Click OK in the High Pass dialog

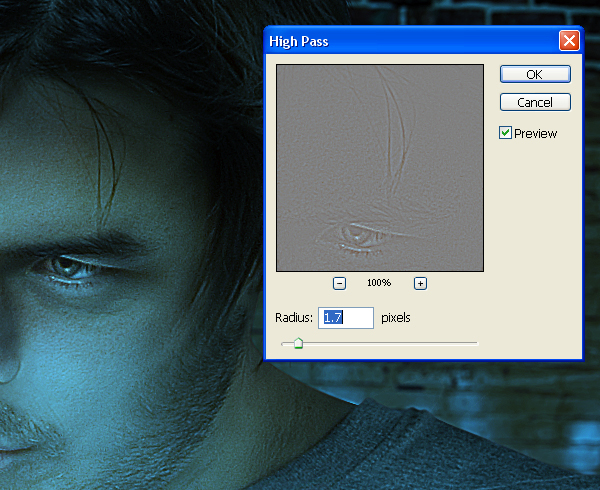535,74
